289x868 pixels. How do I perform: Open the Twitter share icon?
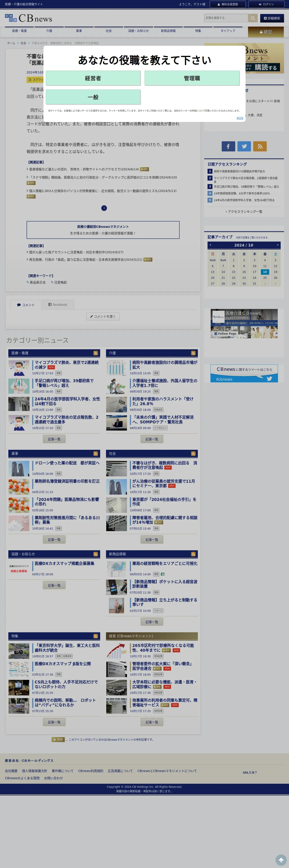[x=244, y=146]
